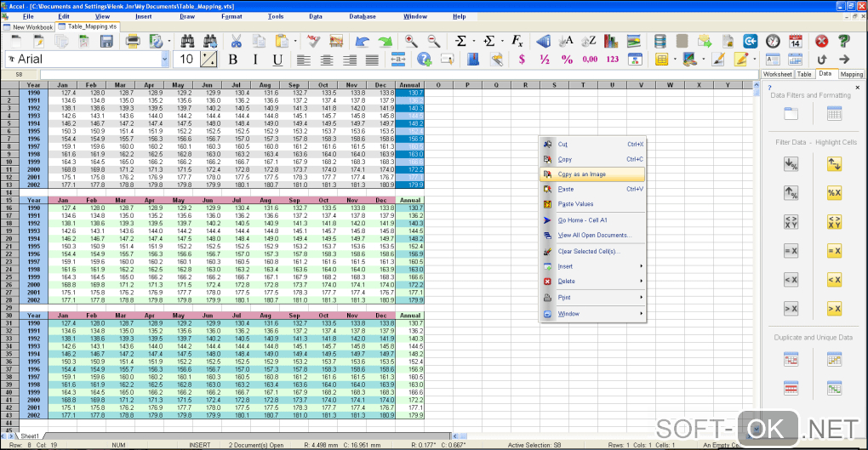Toggle Bold formatting

tap(233, 60)
